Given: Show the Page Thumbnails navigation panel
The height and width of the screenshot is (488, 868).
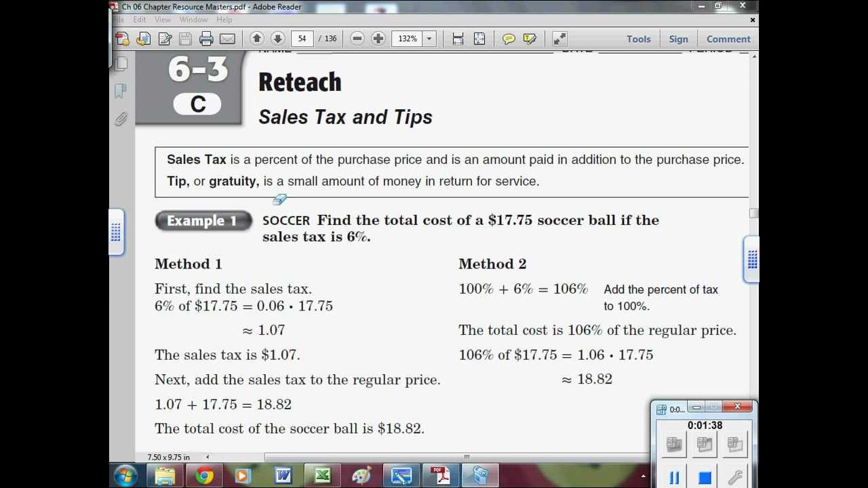Looking at the screenshot, I should point(121,63).
